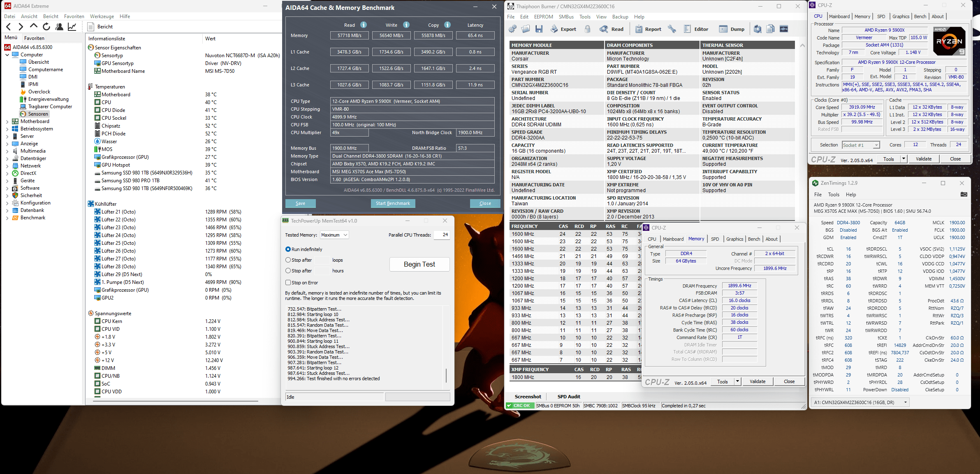Screen dimensions: 980x474
Task: Click the wrench icon in Thaiphoon toolbar
Action: click(x=672, y=29)
